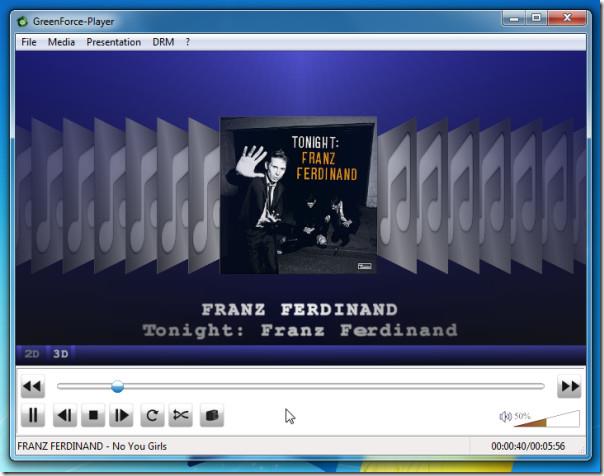The height and width of the screenshot is (476, 604).
Task: Stop playback with the stop button
Action: pos(93,415)
